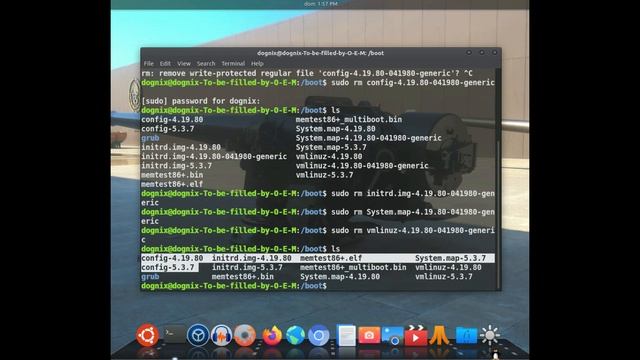This screenshot has height=360, width=640.
Task: Open the globe web browser icon
Action: click(296, 335)
